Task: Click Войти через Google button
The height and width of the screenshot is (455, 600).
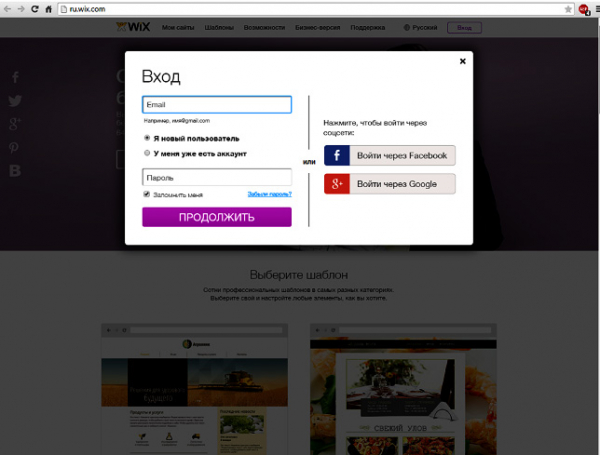Action: pos(390,184)
